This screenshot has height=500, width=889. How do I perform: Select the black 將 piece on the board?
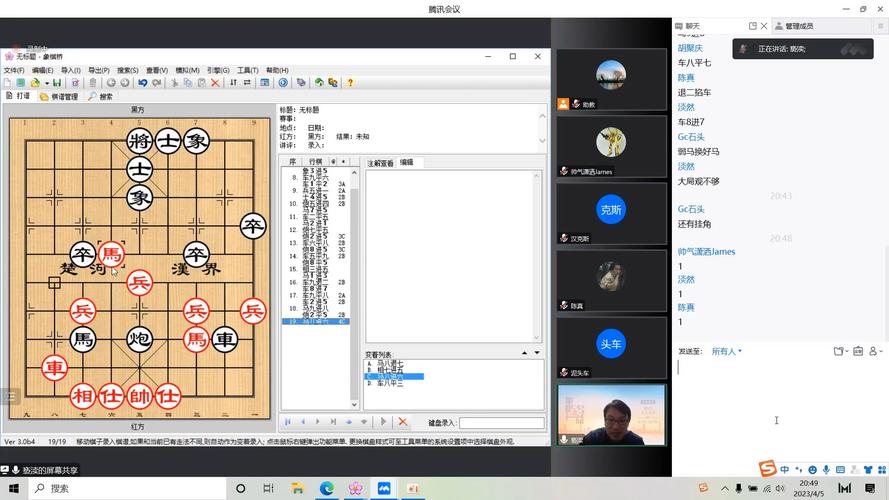tap(139, 141)
